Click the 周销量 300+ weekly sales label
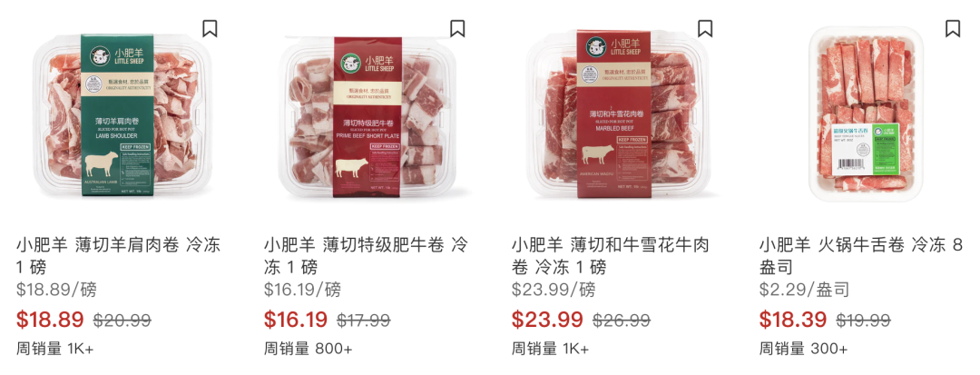This screenshot has width=980, height=375. (x=804, y=349)
